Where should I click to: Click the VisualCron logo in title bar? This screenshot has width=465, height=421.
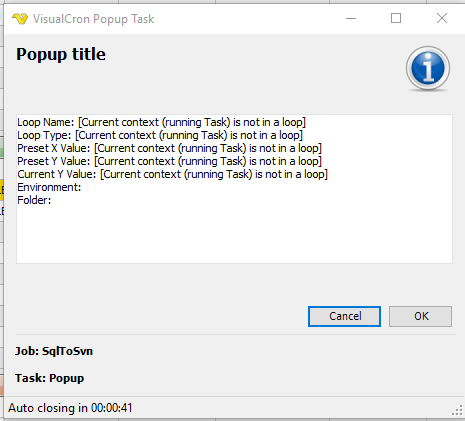[20, 19]
